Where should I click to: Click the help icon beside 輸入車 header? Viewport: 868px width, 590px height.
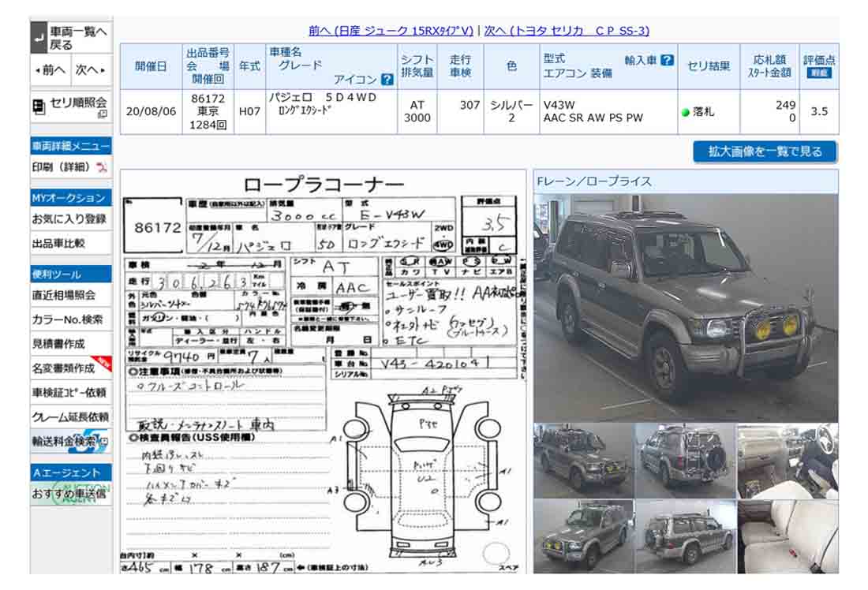pyautogui.click(x=668, y=60)
